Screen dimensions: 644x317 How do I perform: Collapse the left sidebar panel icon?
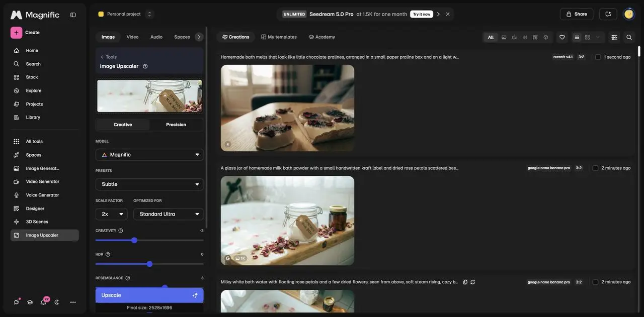(x=73, y=15)
